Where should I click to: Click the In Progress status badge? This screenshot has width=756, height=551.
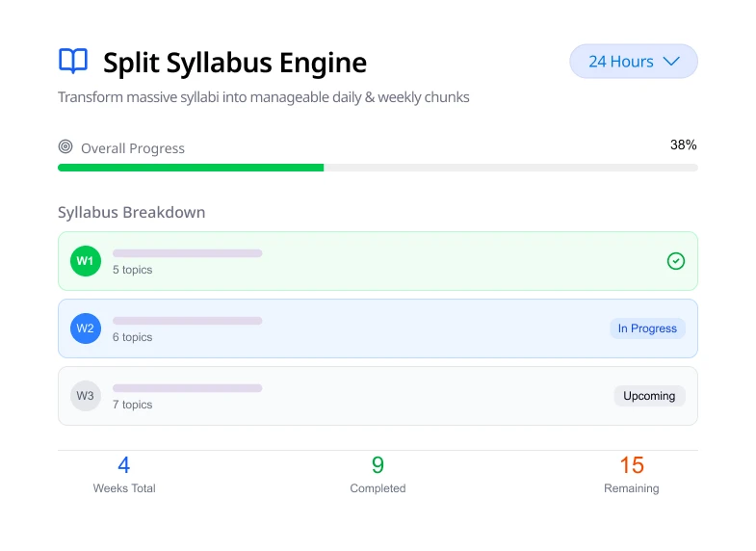click(x=647, y=328)
